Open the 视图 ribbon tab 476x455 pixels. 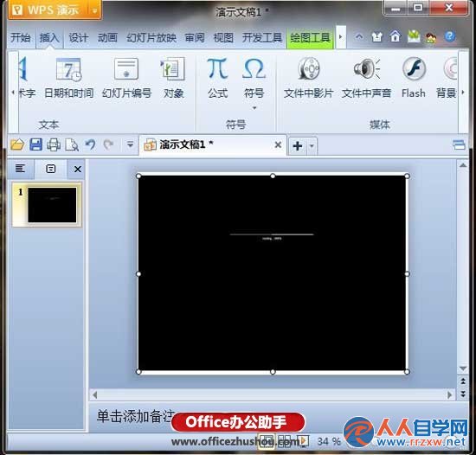[x=223, y=38]
